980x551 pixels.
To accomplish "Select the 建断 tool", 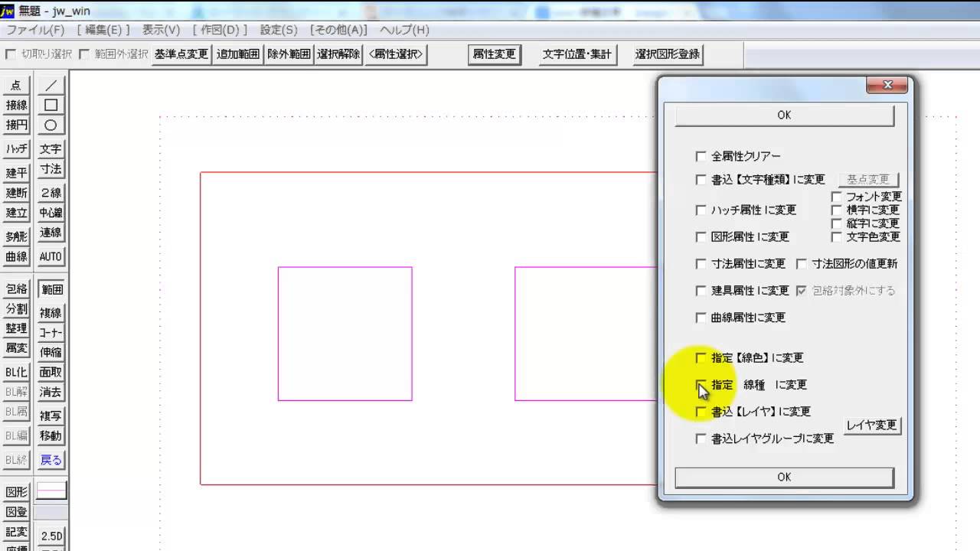I will coord(16,193).
